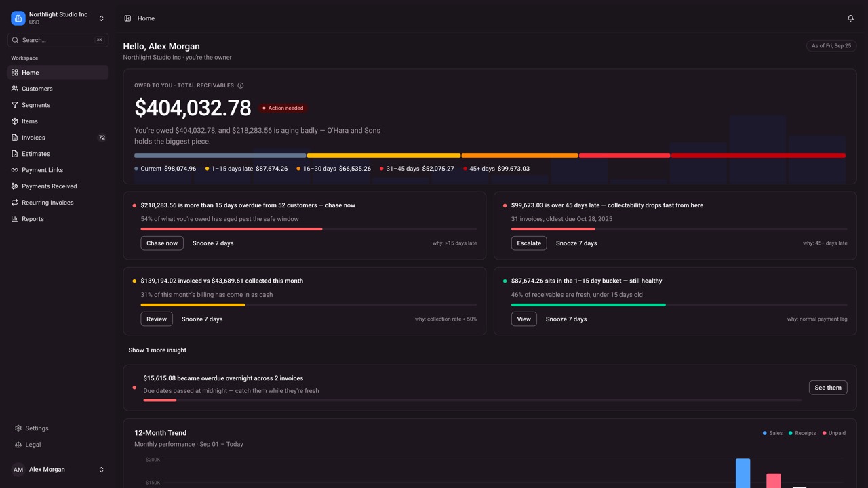
Task: Click the orange 16–30 days bar segment
Action: coord(520,156)
